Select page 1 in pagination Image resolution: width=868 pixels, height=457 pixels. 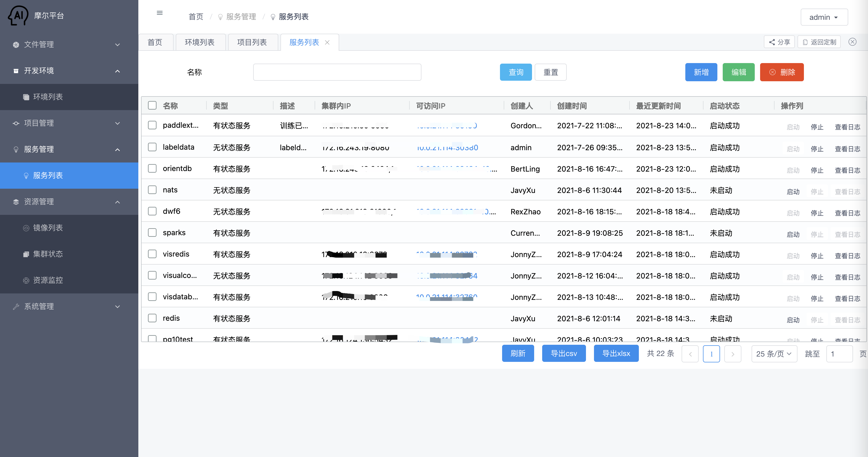(x=711, y=354)
